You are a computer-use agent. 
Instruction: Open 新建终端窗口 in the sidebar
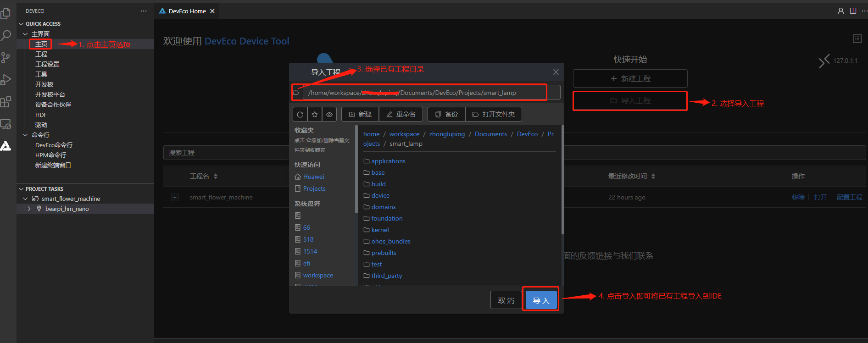click(x=53, y=165)
